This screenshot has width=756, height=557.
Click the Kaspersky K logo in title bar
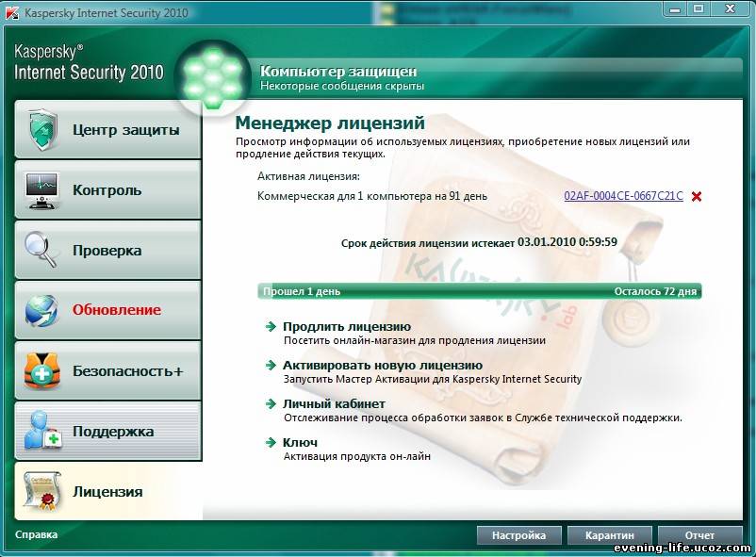[x=11, y=12]
